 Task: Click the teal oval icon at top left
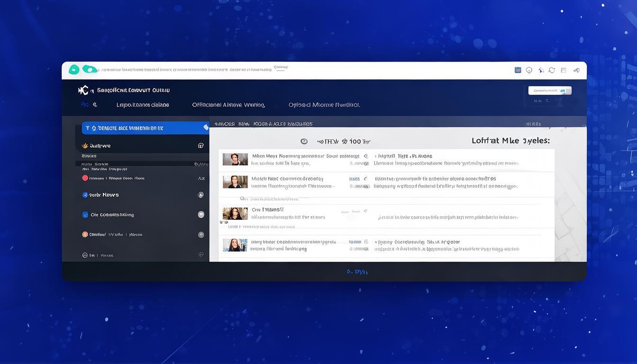pyautogui.click(x=89, y=69)
